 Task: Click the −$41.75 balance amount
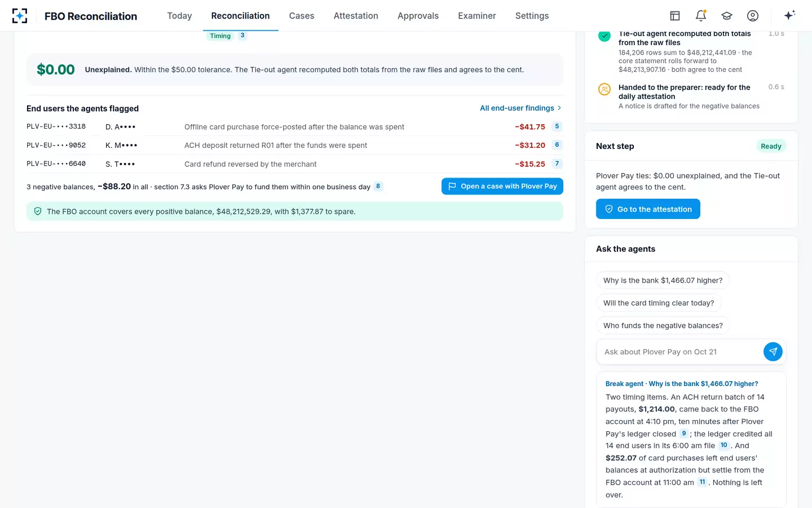coord(530,126)
